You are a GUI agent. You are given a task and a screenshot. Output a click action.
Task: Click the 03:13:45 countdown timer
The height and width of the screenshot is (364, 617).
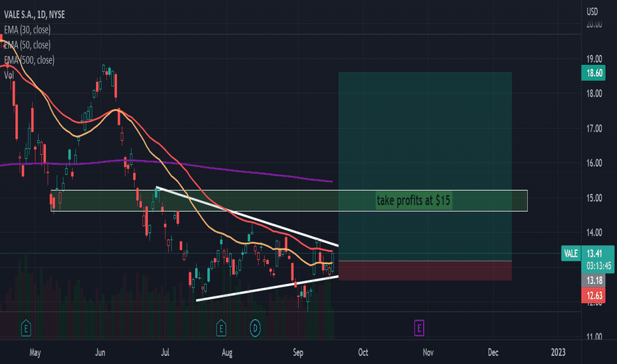click(598, 266)
